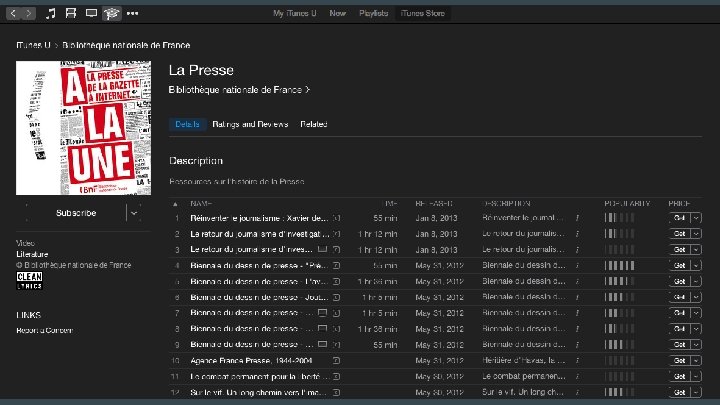Click the video icon in row 3
This screenshot has width=720, height=405.
pos(323,249)
